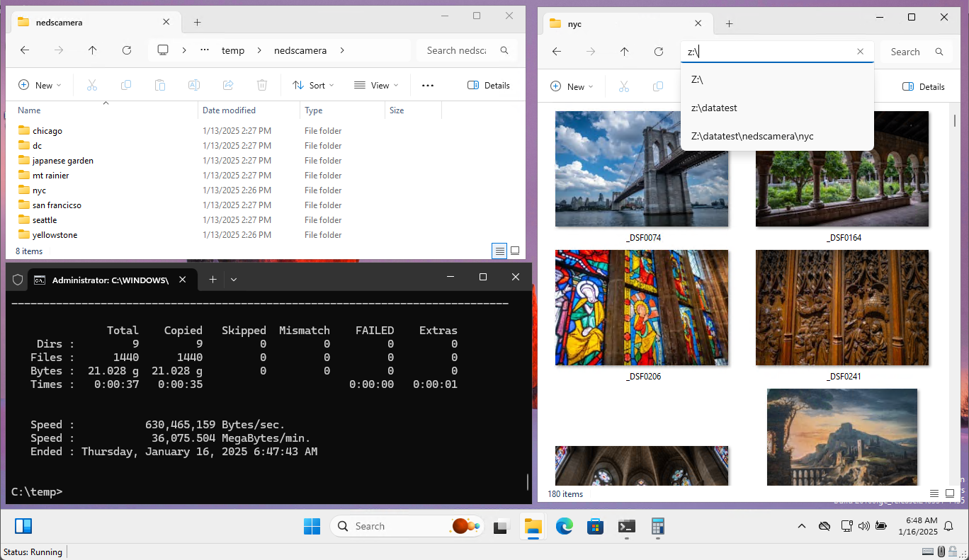Open See more options in nedscamera toolbar
969x560 pixels.
(x=427, y=85)
